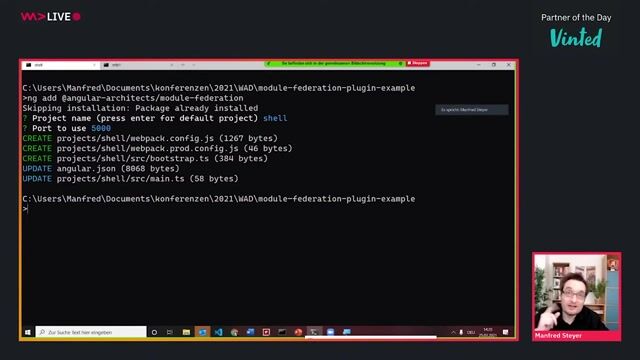Add a new terminal tab

point(182,65)
